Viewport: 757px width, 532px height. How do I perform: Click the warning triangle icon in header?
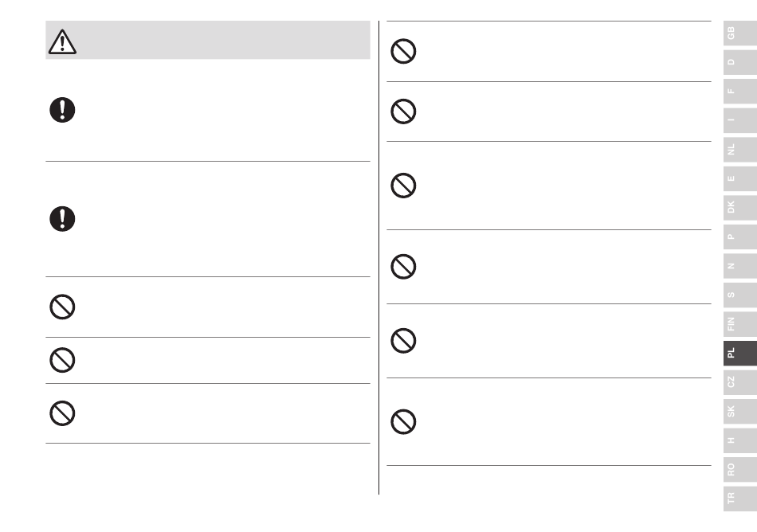(x=62, y=41)
